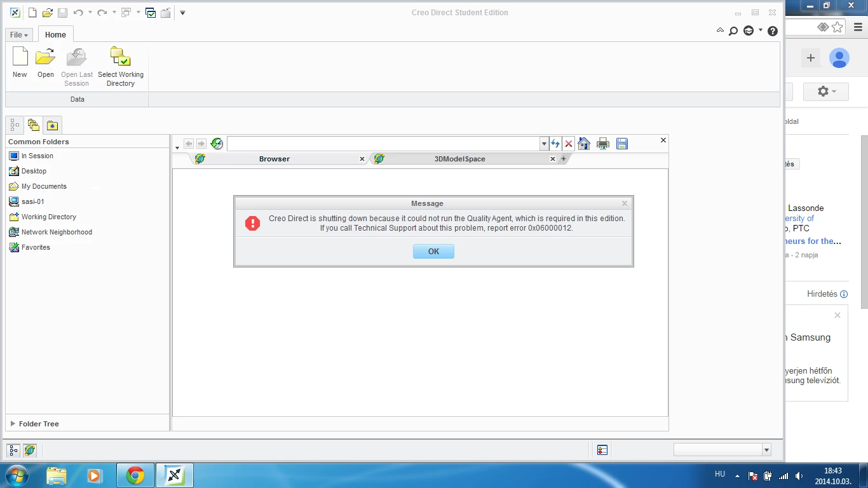The image size is (868, 488).
Task: Open the gear settings dropdown in Chrome
Action: [x=826, y=91]
